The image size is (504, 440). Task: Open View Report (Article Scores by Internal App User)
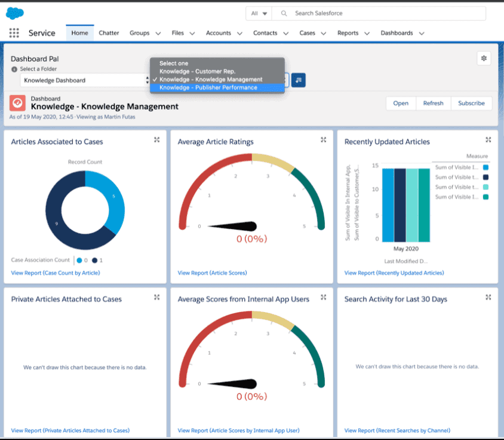coord(238,430)
